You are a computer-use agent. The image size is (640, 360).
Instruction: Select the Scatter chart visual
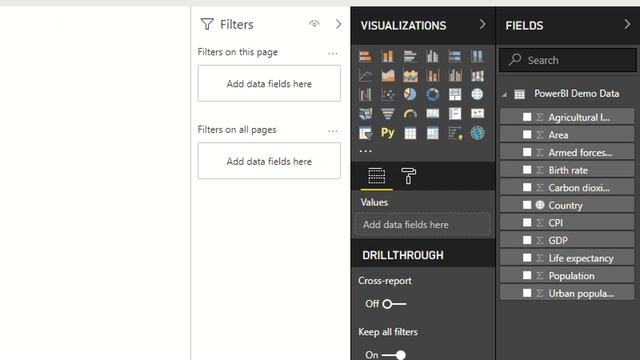(388, 94)
